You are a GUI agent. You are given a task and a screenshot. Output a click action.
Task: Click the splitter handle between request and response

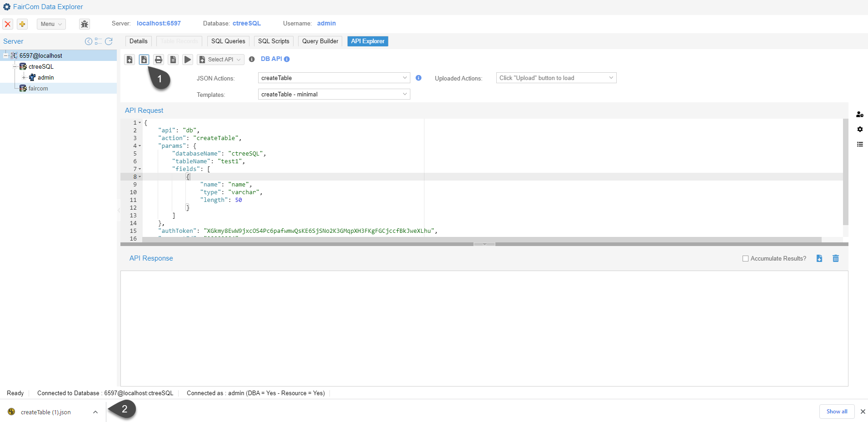pyautogui.click(x=484, y=244)
